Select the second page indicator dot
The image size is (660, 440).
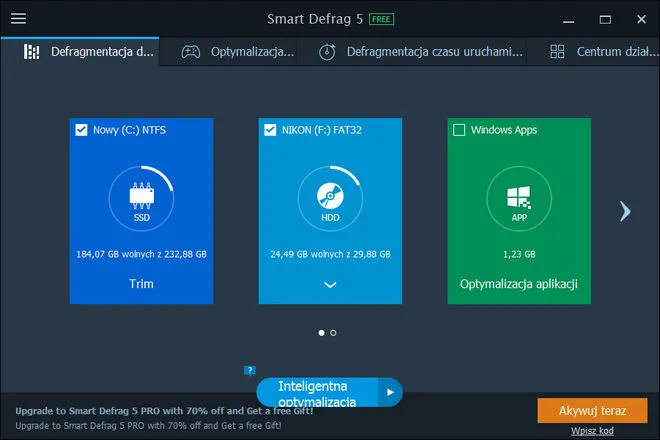[333, 333]
